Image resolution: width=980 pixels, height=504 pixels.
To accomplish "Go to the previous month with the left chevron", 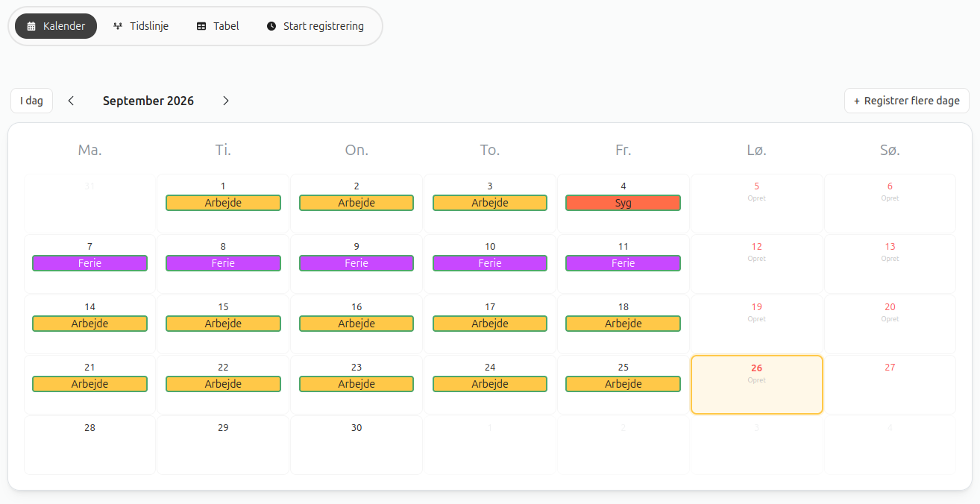I will point(71,101).
